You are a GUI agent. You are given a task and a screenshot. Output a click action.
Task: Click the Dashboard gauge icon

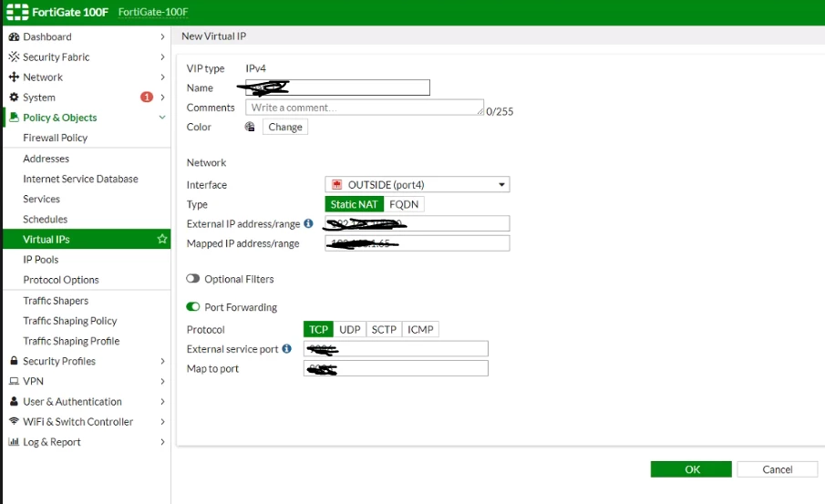coord(15,36)
